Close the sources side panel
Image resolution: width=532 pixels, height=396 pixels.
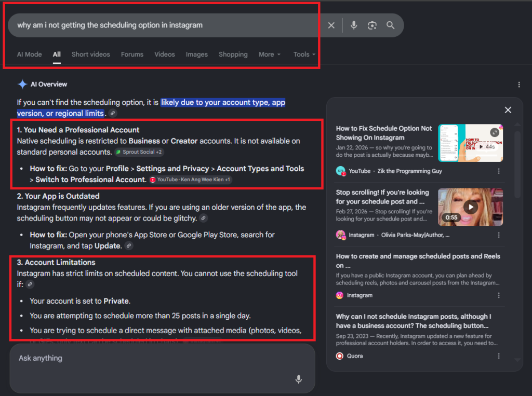pos(508,110)
